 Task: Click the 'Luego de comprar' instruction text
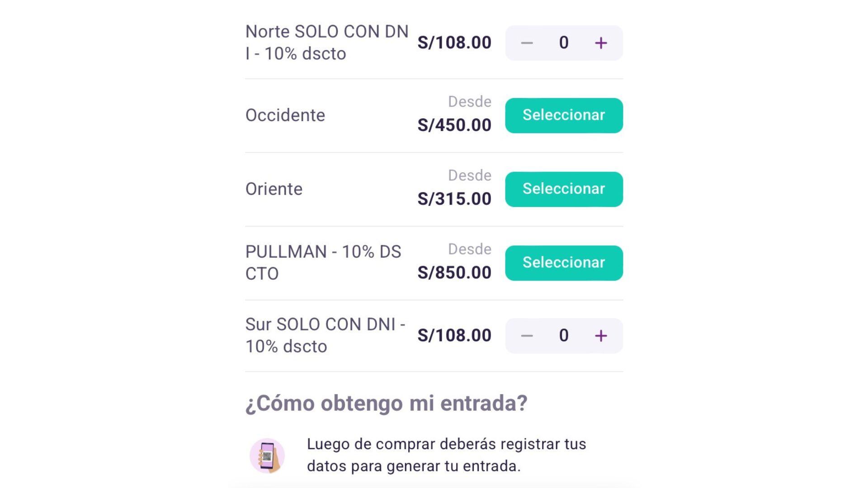click(x=446, y=455)
